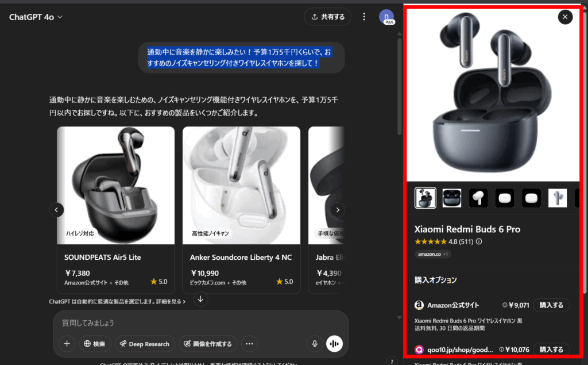Open the Anker Soundcore Liberty 4 NC product image
The width and height of the screenshot is (588, 365).
(x=242, y=186)
